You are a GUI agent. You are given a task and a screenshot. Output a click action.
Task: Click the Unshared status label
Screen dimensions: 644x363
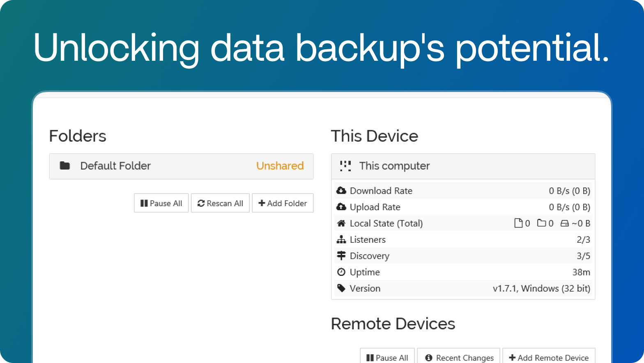[280, 166]
